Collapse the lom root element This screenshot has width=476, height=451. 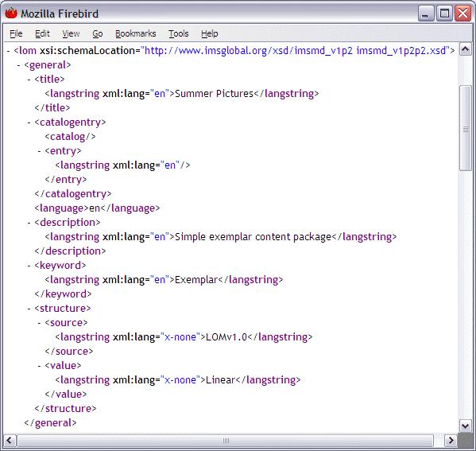point(8,51)
